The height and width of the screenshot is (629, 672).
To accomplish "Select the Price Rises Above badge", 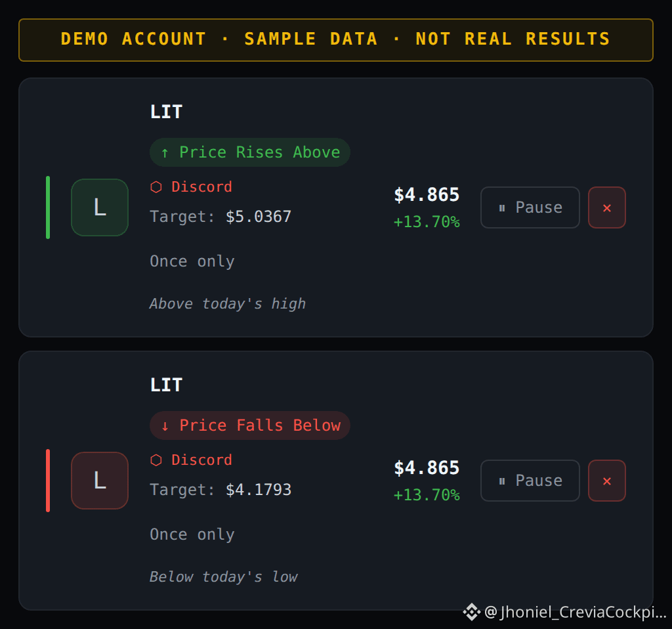I will point(250,152).
